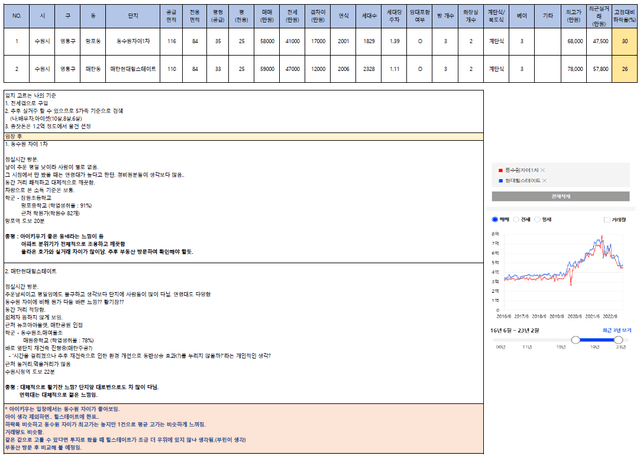Select the yellow cell with value 30
Viewport: 640px width, 456px height.
pos(625,42)
